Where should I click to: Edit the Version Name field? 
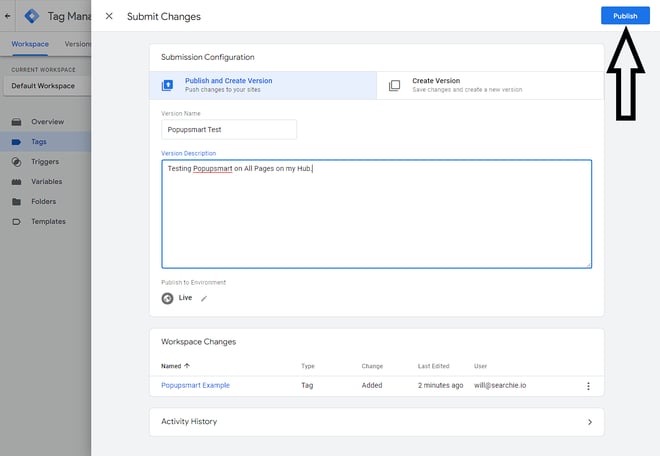[x=229, y=130]
